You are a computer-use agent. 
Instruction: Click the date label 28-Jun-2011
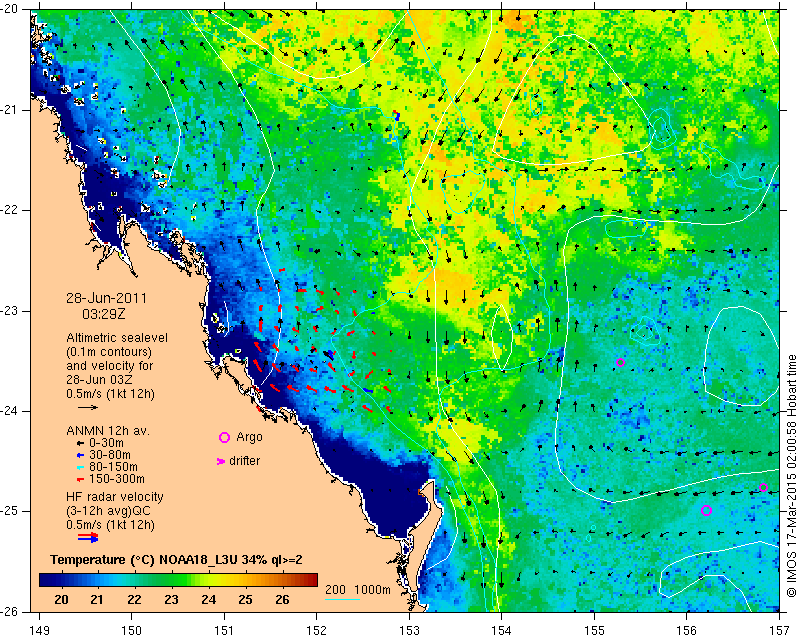(106, 299)
